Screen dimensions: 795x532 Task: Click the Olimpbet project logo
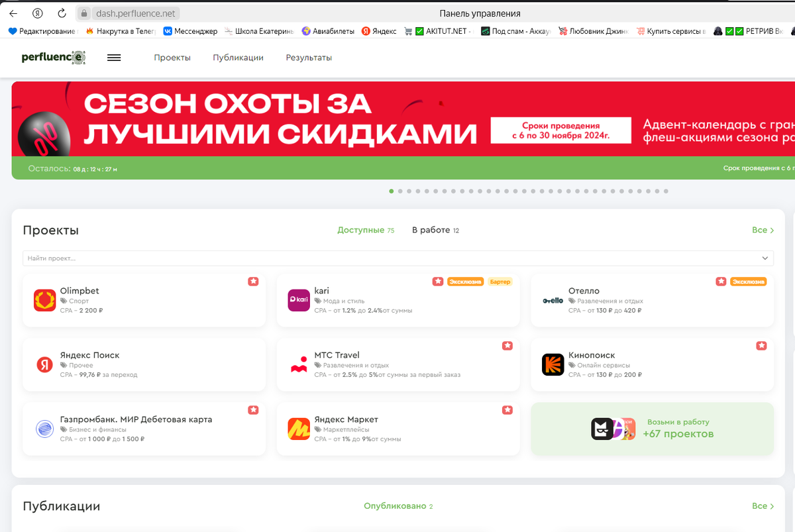click(44, 300)
